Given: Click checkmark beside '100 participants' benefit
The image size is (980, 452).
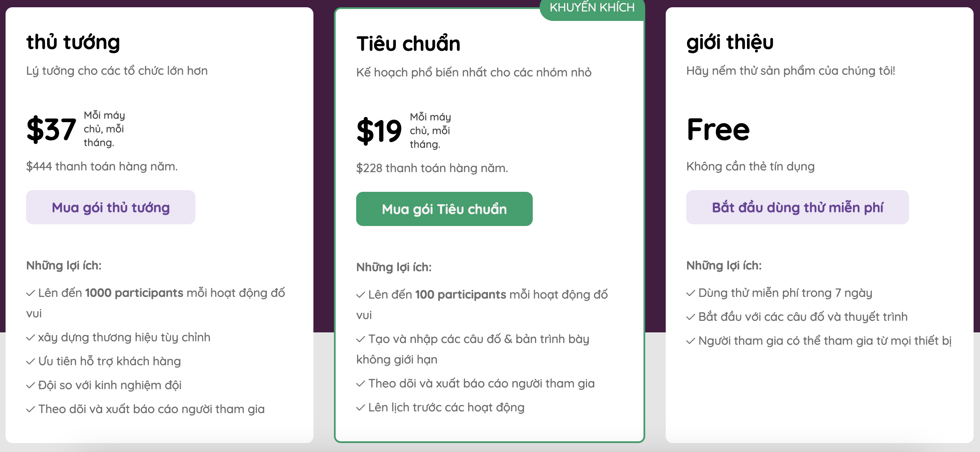Looking at the screenshot, I should [360, 295].
